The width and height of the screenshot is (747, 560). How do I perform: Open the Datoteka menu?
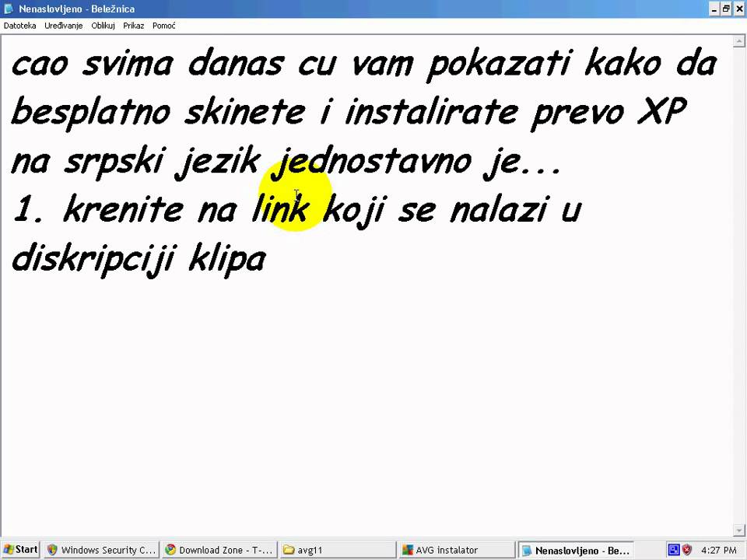click(20, 26)
